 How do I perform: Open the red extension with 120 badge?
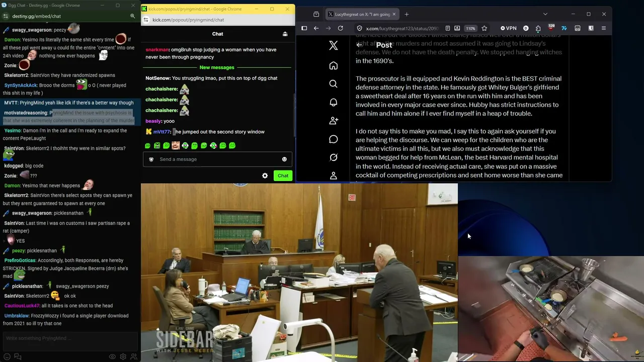pyautogui.click(x=551, y=28)
